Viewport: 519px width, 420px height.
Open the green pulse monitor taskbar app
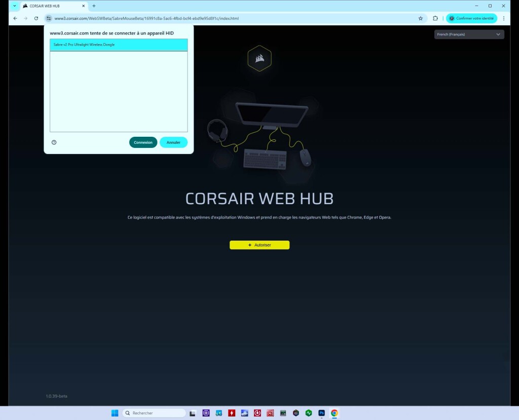coord(309,413)
